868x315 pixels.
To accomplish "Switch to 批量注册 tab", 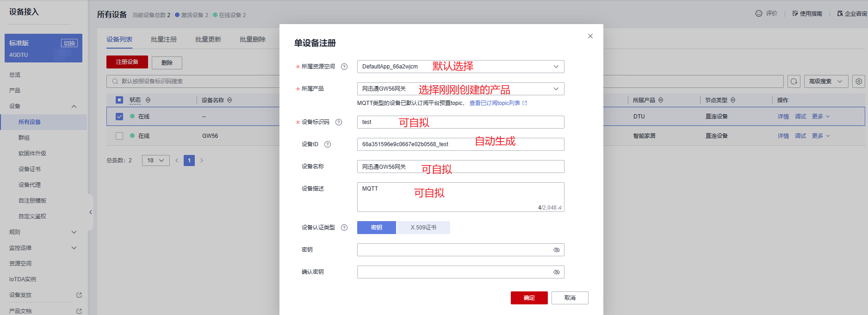I will pyautogui.click(x=164, y=39).
